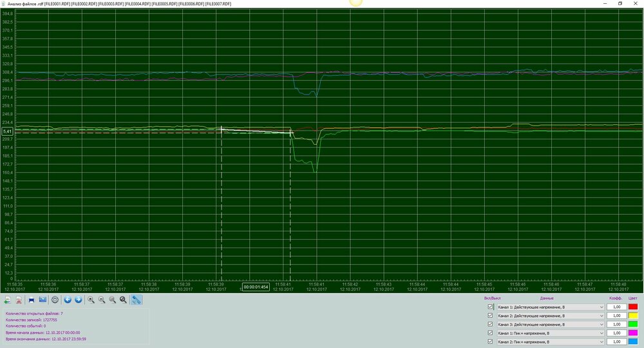Open Канал 2: Действующее напряжение dropdown
The image size is (644, 348).
pos(551,316)
